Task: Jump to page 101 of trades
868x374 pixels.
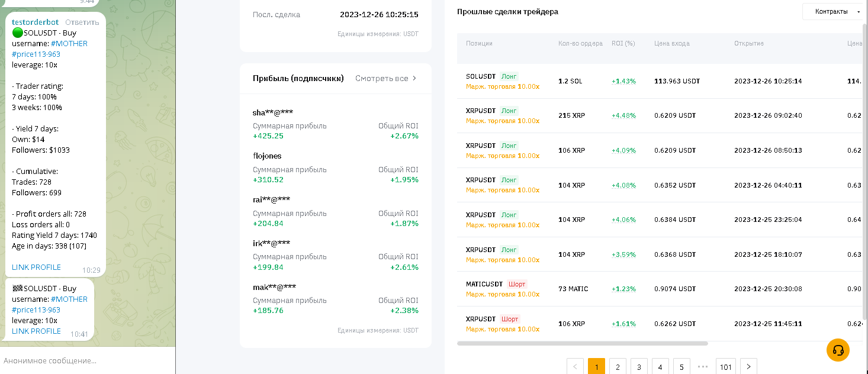Action: [725, 367]
